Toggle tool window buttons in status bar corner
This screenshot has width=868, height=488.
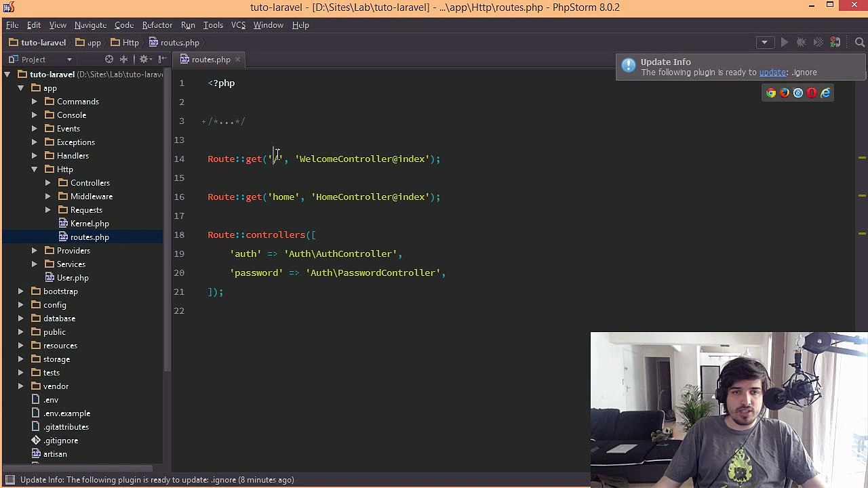[10, 480]
